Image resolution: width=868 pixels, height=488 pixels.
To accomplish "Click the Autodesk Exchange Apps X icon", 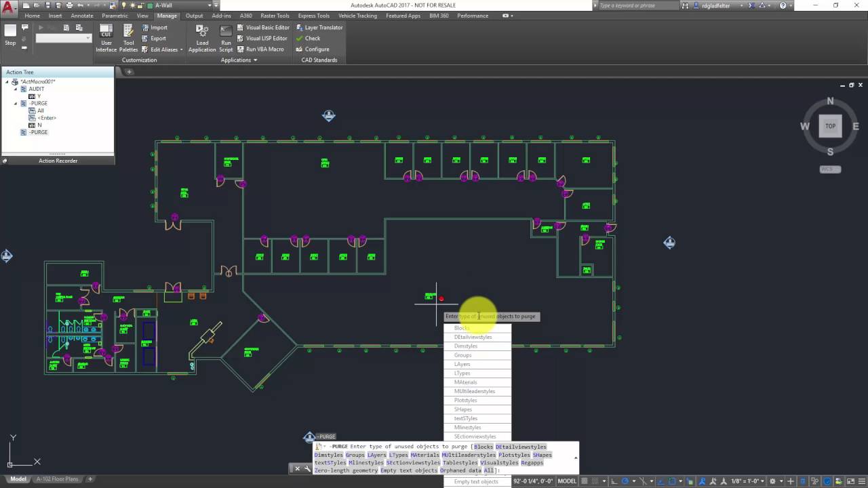I will 752,5.
